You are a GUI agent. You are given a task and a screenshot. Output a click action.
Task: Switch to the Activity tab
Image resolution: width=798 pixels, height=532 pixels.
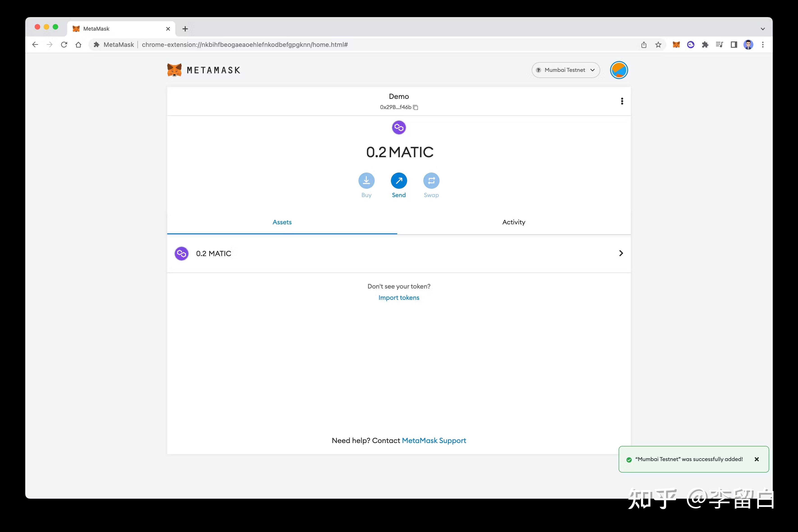tap(514, 222)
